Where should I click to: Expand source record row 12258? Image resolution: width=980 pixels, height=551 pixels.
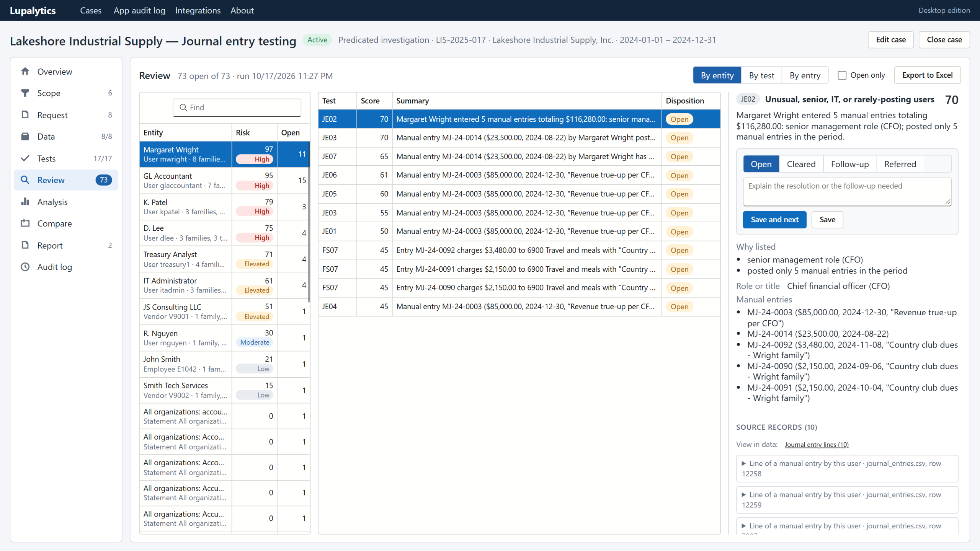coord(847,468)
